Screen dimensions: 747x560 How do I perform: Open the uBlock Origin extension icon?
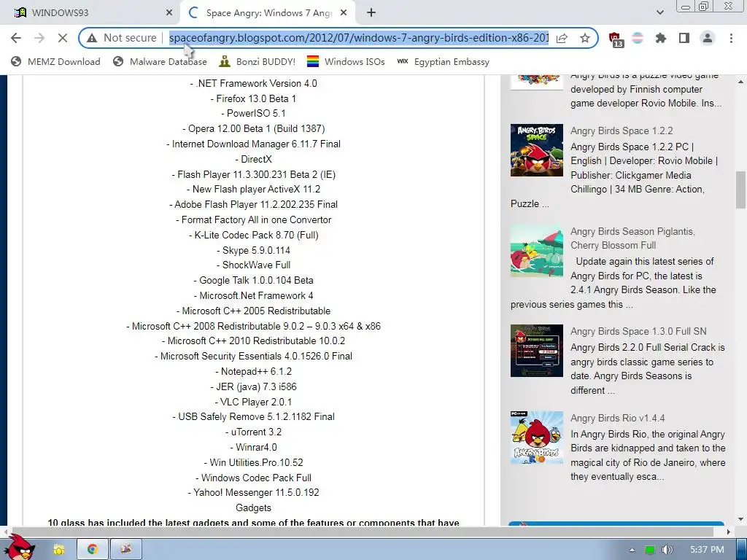(616, 39)
